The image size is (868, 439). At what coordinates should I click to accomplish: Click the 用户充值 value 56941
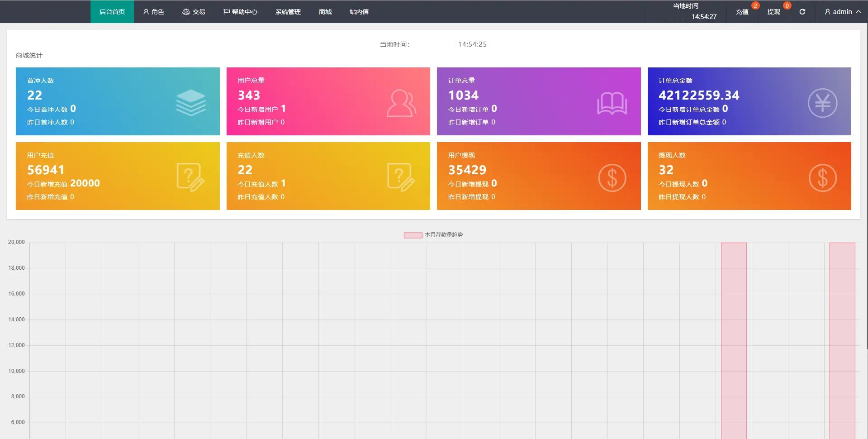46,170
